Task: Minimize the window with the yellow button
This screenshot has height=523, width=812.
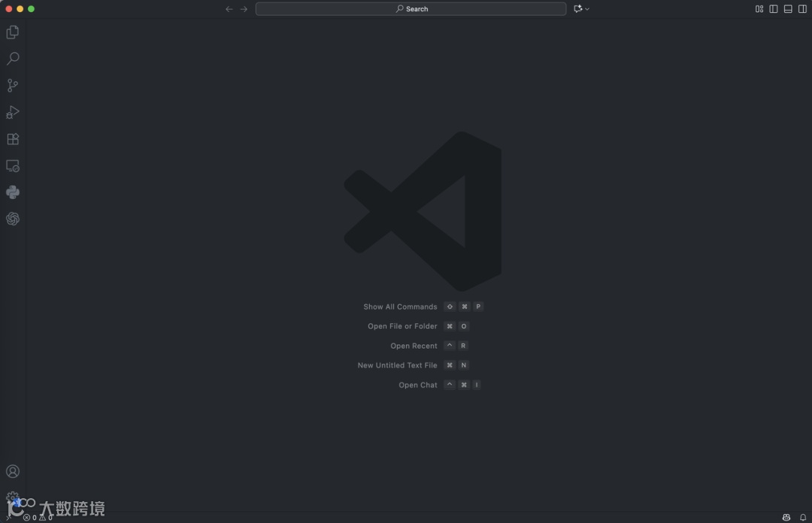Action: pyautogui.click(x=20, y=9)
